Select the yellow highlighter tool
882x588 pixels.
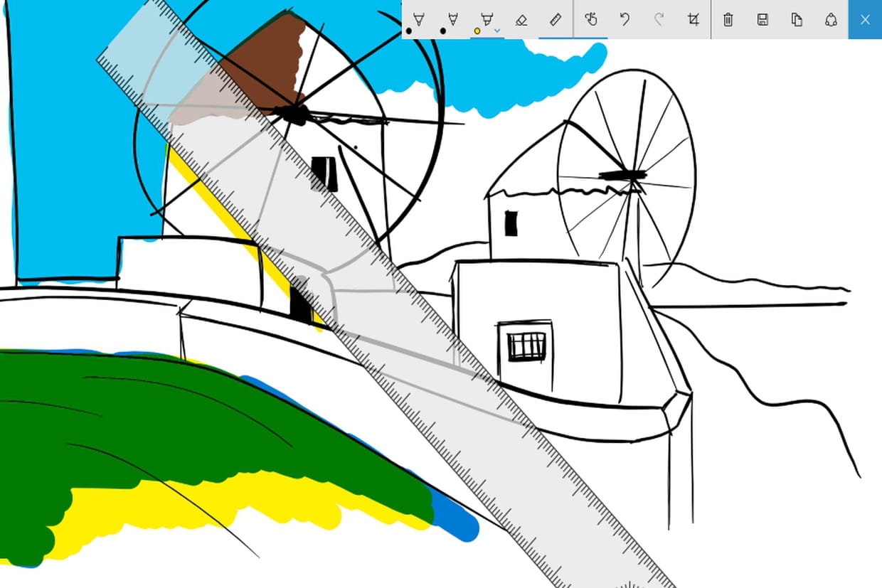point(486,20)
